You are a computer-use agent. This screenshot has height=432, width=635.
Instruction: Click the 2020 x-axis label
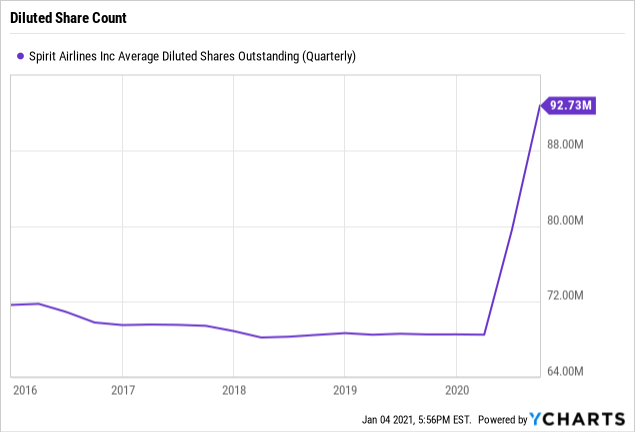click(455, 389)
